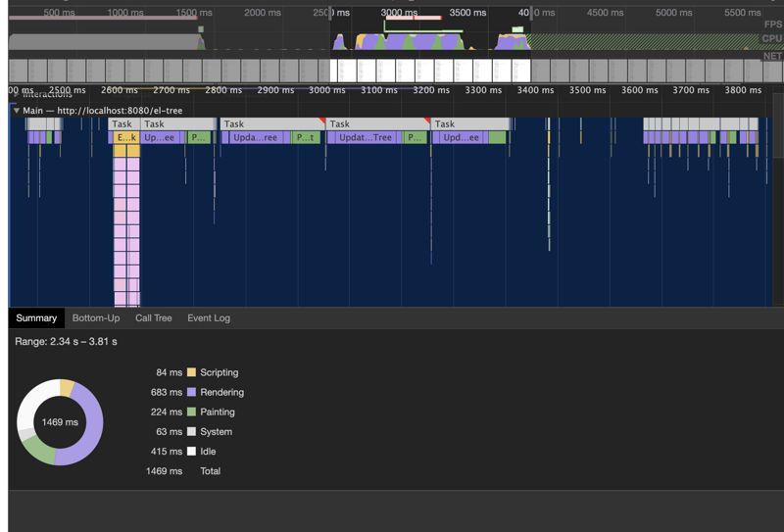Image resolution: width=784 pixels, height=532 pixels.
Task: Select the 'Updat...Tree' rendering block
Action: [x=364, y=138]
